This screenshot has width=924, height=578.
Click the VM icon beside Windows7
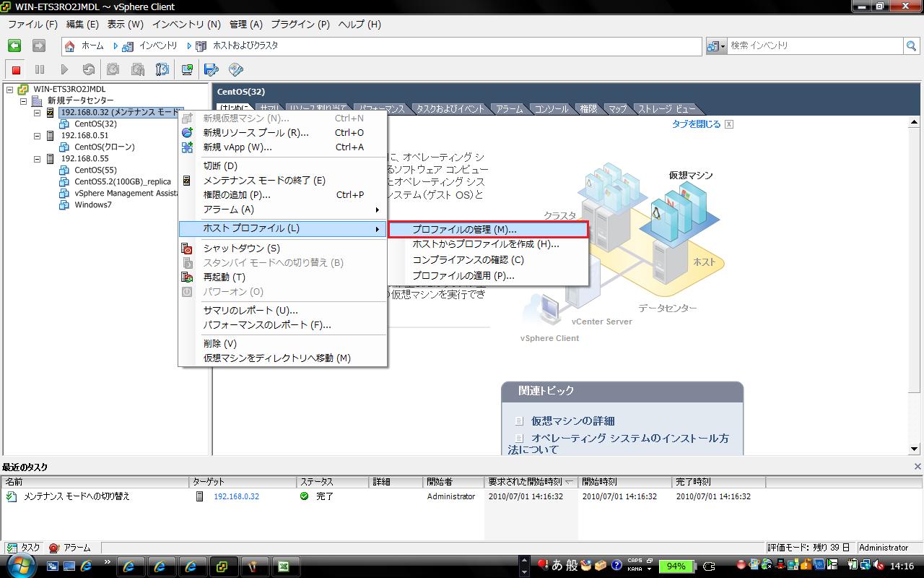[x=64, y=205]
